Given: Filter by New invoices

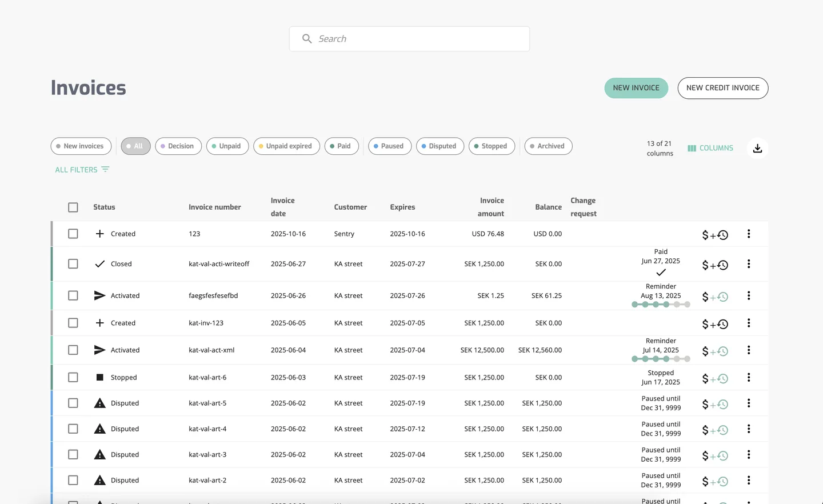Looking at the screenshot, I should 80,146.
